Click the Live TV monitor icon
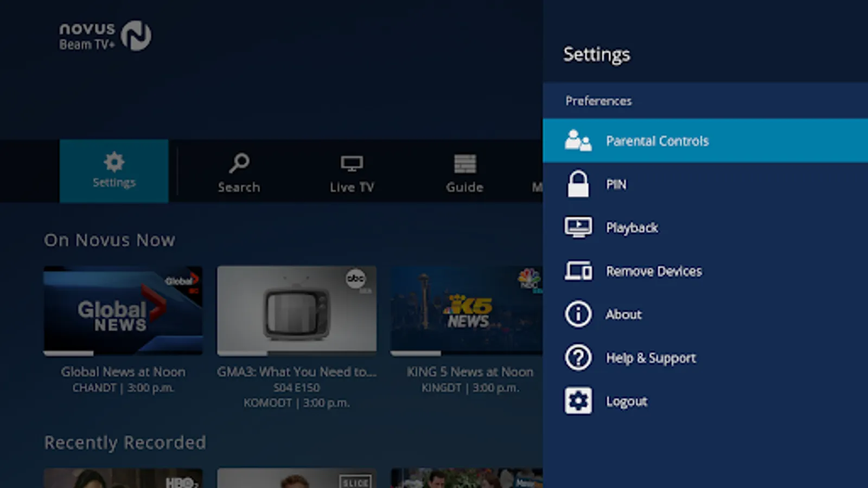 click(352, 163)
